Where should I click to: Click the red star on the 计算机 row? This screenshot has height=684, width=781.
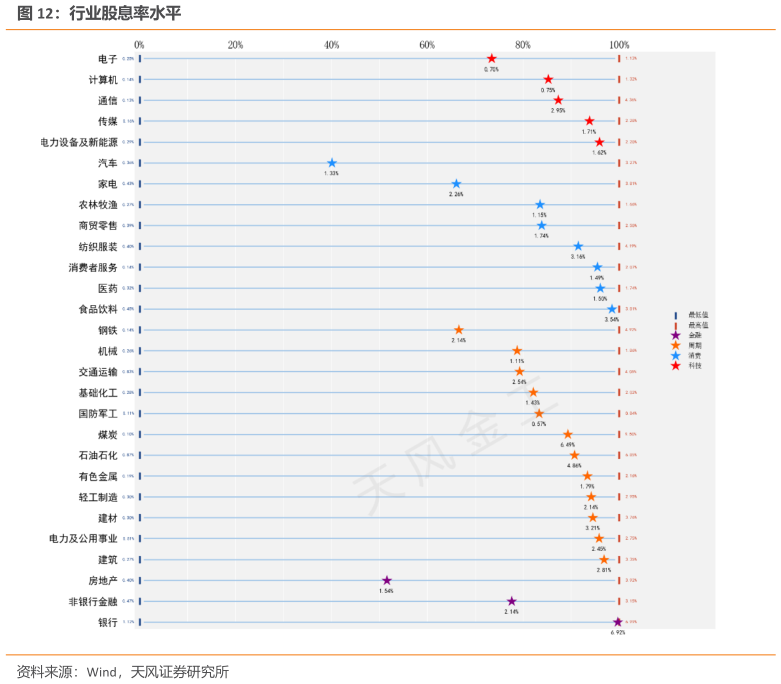pos(548,79)
